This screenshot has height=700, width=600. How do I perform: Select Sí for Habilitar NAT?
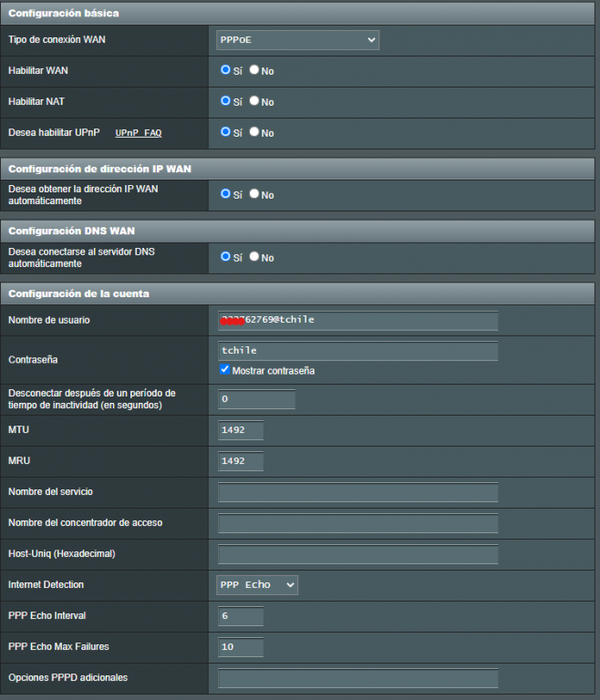(x=226, y=101)
